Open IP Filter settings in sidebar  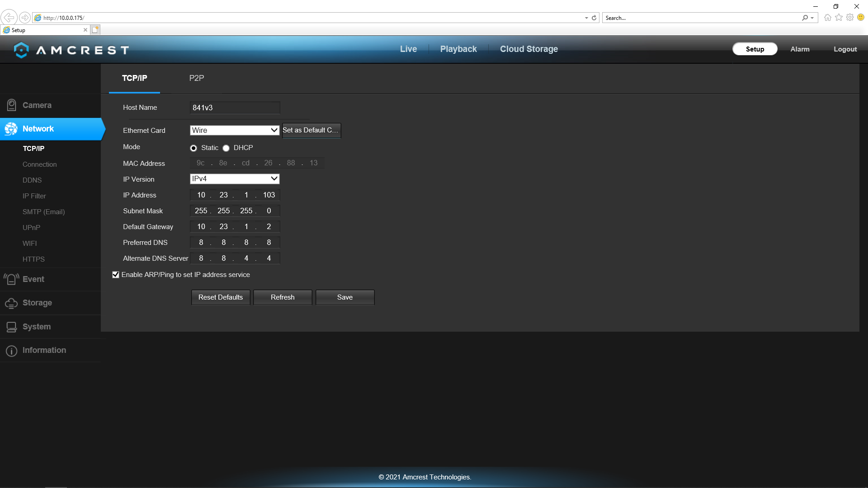[34, 196]
